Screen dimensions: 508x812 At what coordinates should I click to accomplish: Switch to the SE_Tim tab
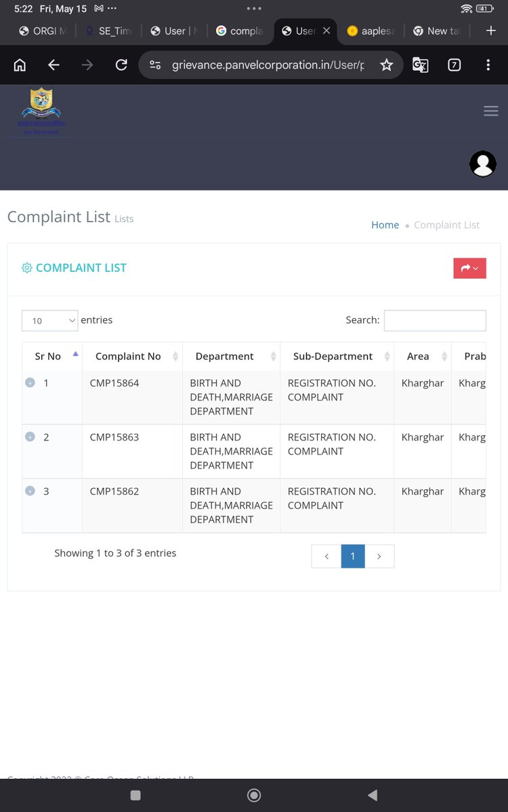pyautogui.click(x=108, y=30)
